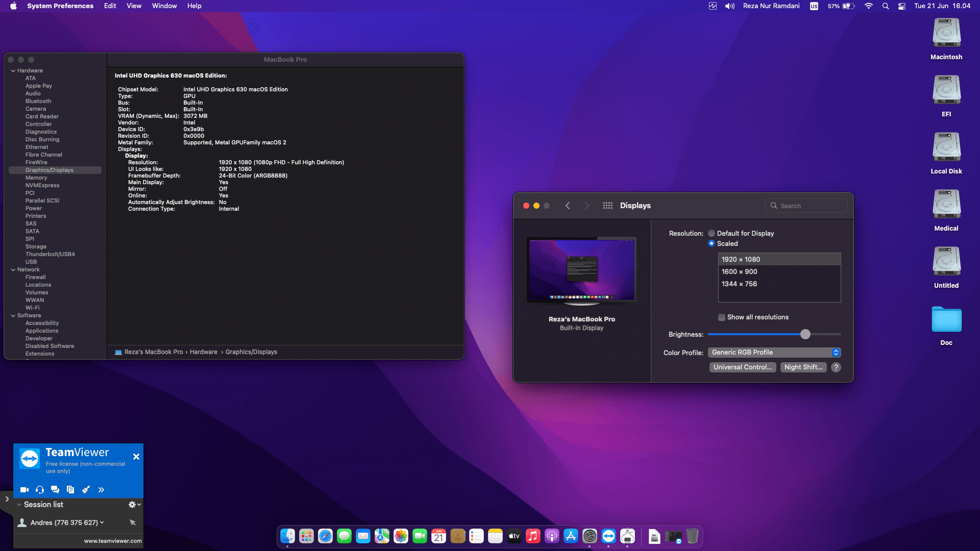
Task: Open TeamViewer headset audio options
Action: pyautogui.click(x=40, y=490)
